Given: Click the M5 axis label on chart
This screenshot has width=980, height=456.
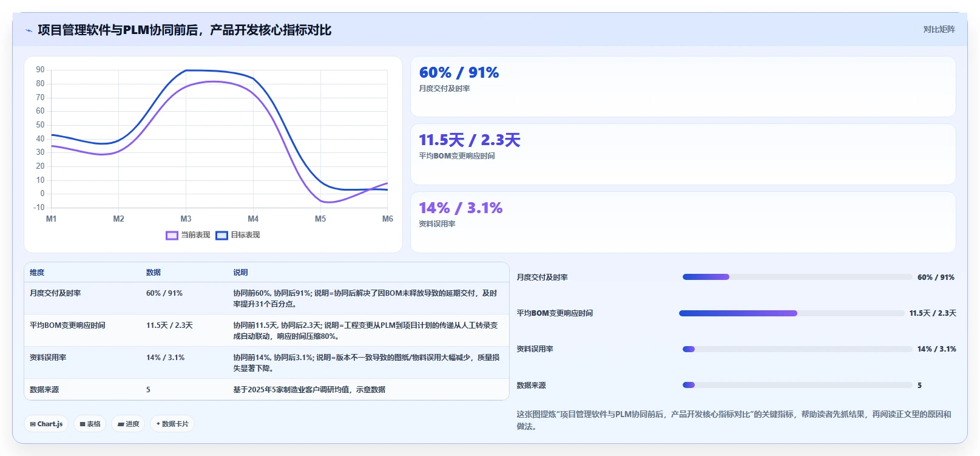Looking at the screenshot, I should [x=320, y=219].
